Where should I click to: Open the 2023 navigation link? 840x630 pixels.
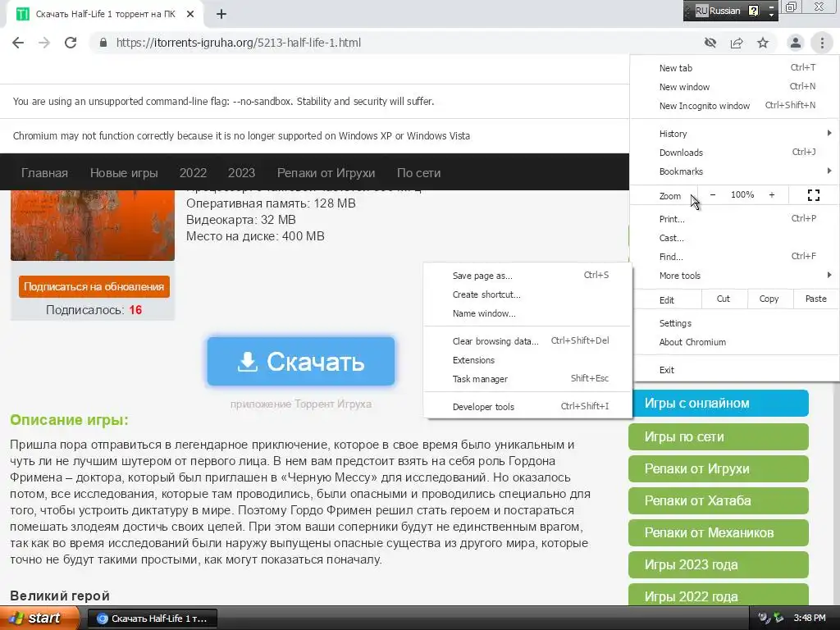click(x=242, y=173)
